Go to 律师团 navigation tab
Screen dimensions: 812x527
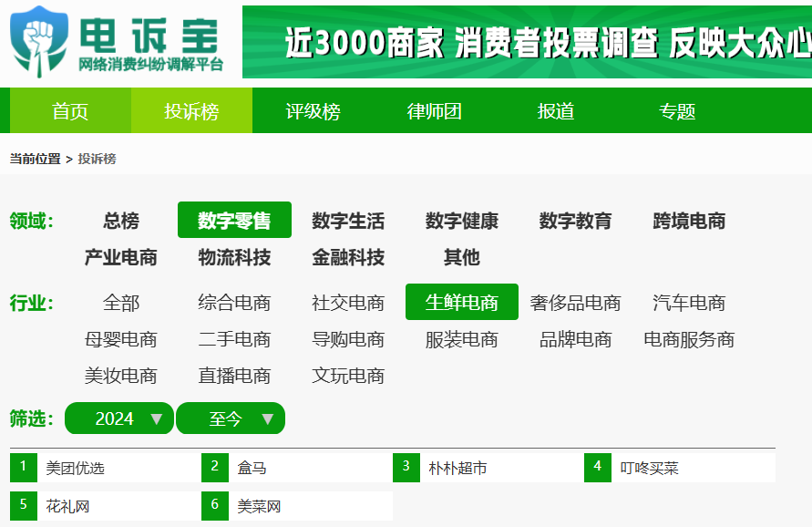[x=434, y=110]
